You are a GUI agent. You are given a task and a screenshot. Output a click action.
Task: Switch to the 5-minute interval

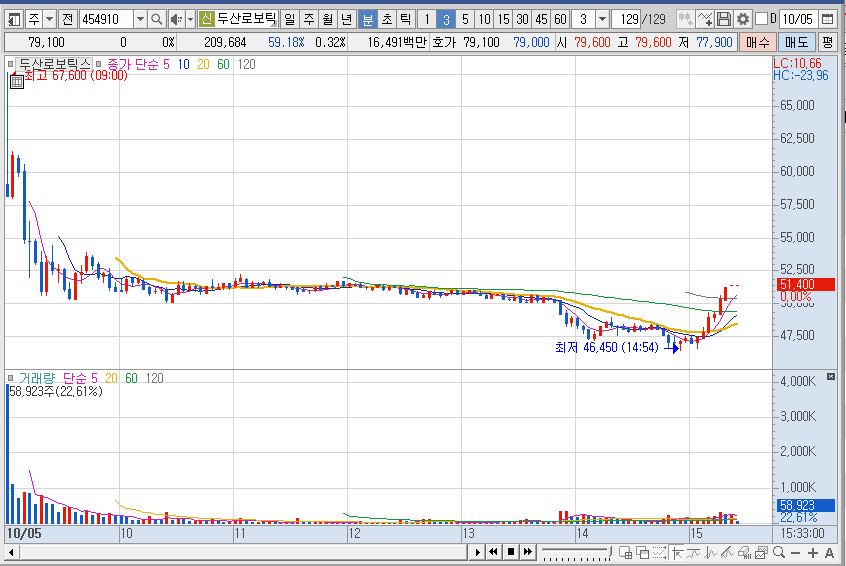point(465,20)
